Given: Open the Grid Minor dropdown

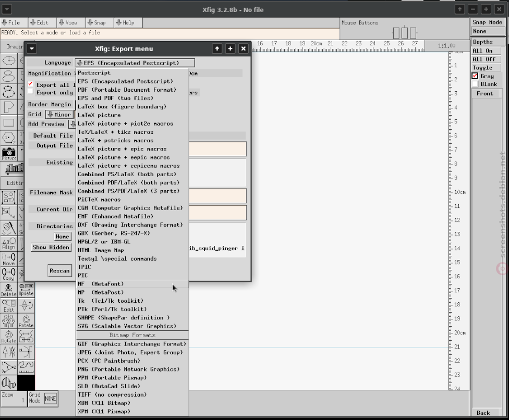Looking at the screenshot, I should coord(59,115).
